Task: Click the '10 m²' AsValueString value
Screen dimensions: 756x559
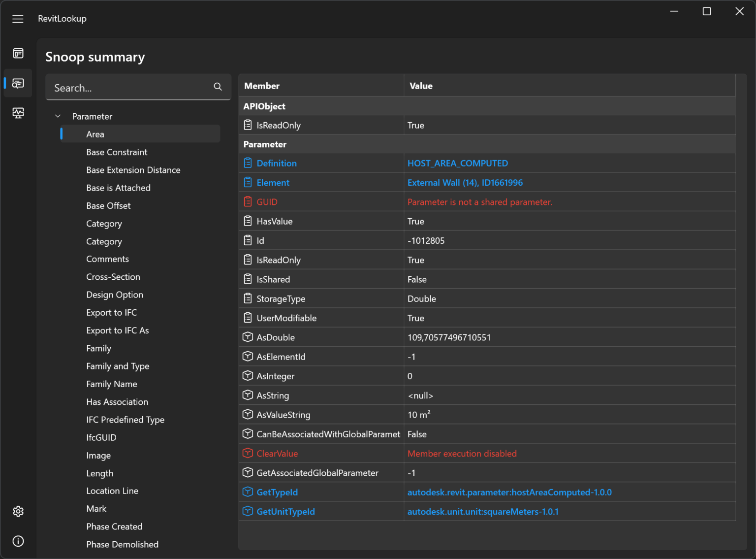Action: [419, 415]
